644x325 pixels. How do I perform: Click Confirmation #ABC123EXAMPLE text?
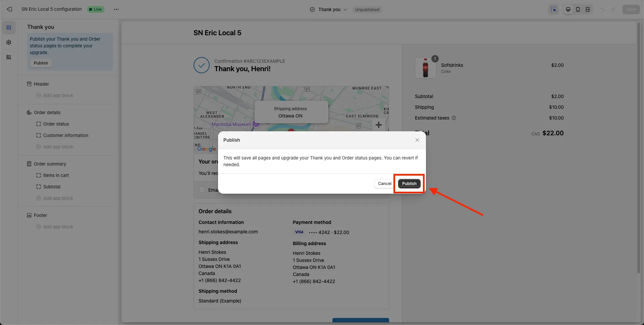click(250, 61)
